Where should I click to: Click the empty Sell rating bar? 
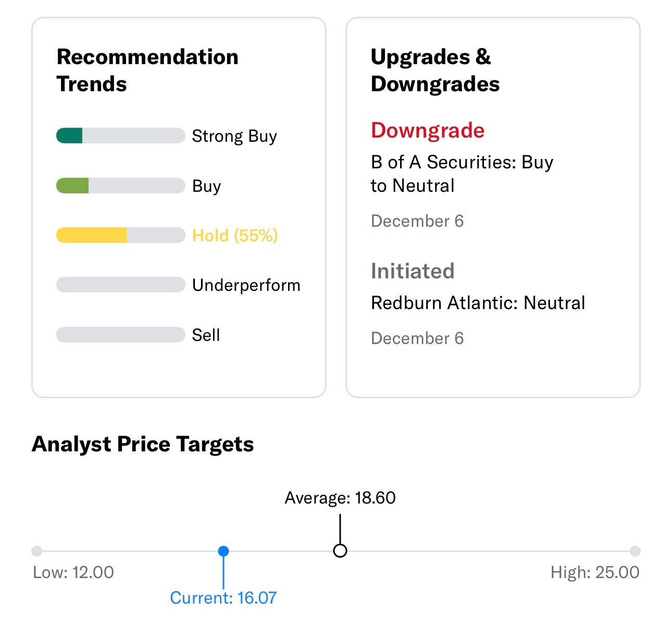pos(120,335)
